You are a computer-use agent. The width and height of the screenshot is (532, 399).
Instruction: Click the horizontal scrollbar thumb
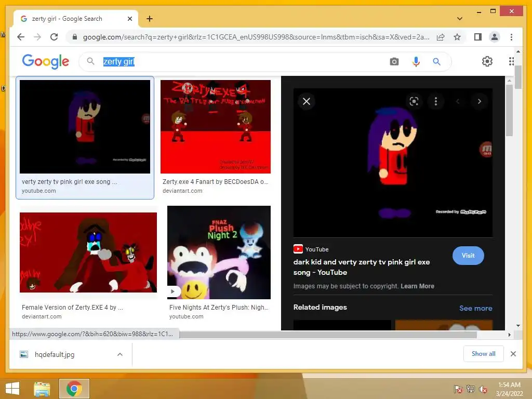click(328, 335)
